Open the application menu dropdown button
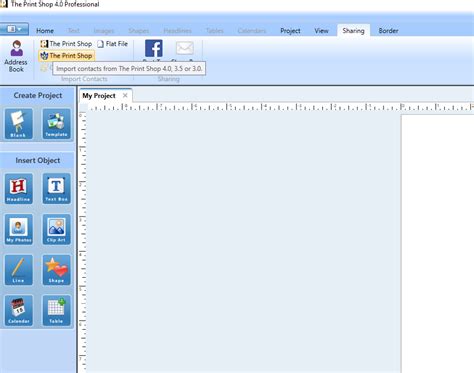The width and height of the screenshot is (474, 373). coord(14,29)
